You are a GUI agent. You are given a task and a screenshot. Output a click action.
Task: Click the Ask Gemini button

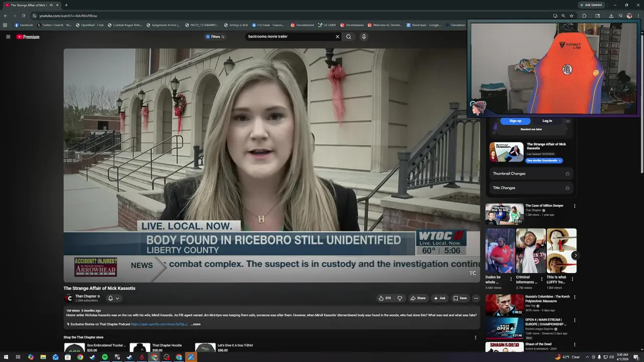[x=591, y=5]
